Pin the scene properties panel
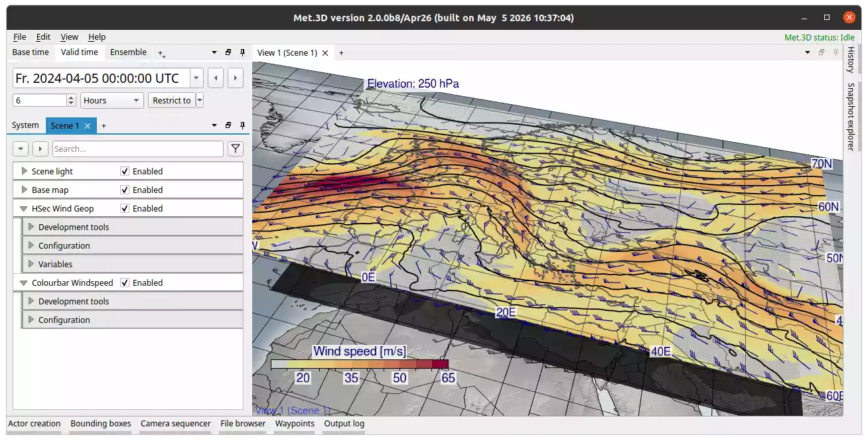 tap(242, 125)
